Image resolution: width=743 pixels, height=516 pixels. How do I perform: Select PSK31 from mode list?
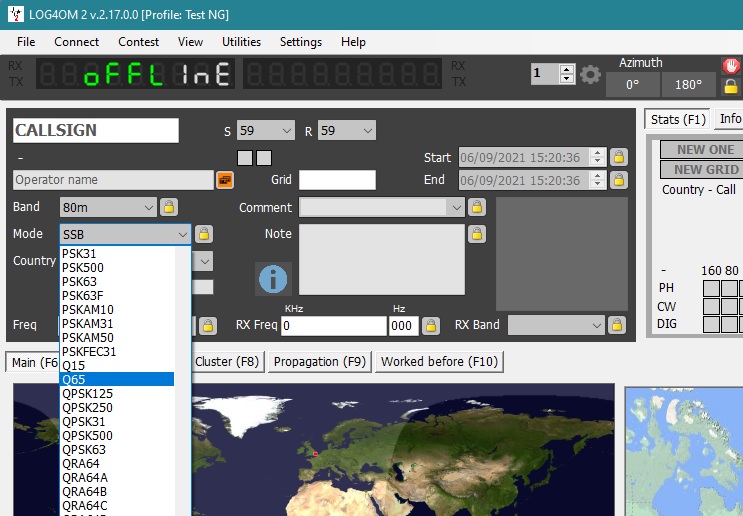click(x=118, y=253)
